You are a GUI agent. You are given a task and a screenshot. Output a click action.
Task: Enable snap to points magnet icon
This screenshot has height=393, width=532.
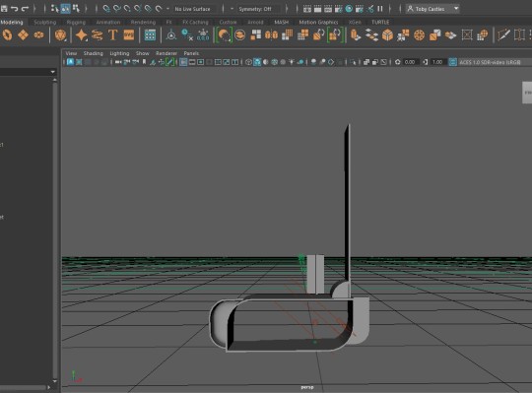127,9
